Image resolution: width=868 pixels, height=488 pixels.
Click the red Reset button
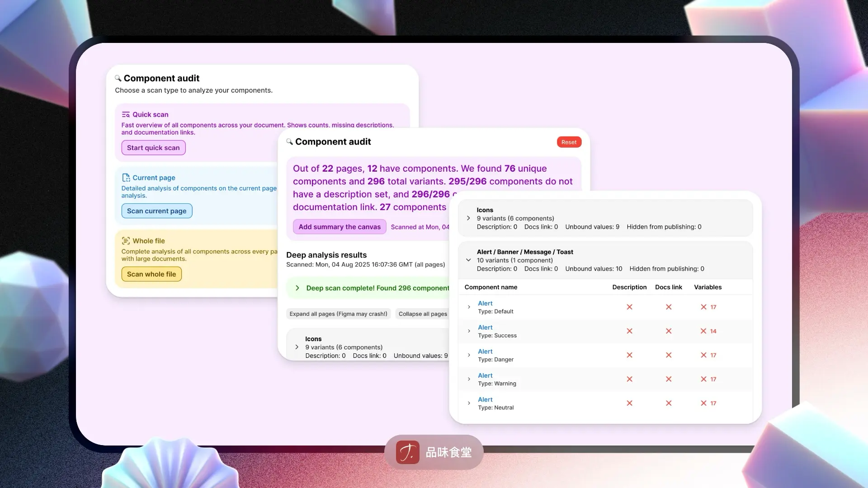point(569,142)
